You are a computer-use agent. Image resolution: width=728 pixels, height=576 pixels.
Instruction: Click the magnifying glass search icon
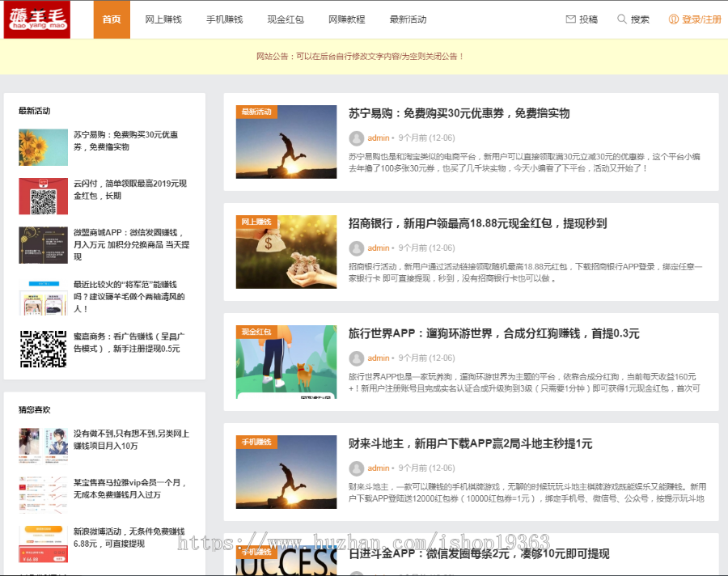pyautogui.click(x=621, y=18)
